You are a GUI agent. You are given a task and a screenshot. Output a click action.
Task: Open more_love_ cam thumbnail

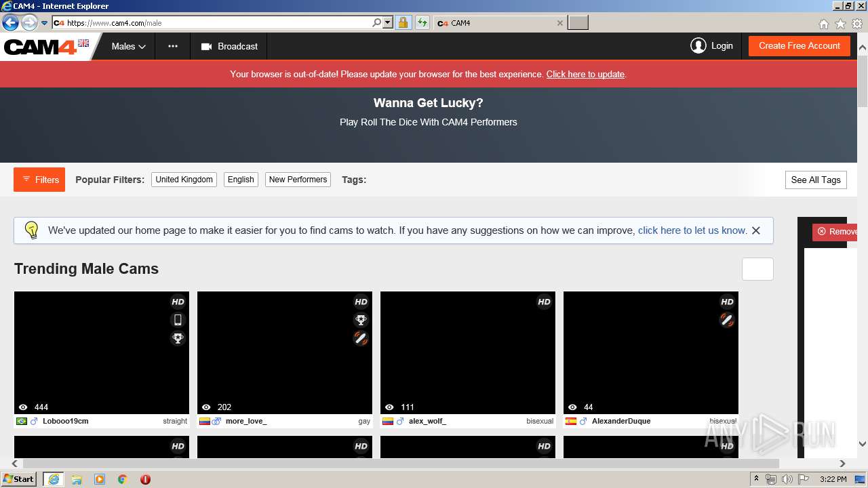coord(285,352)
